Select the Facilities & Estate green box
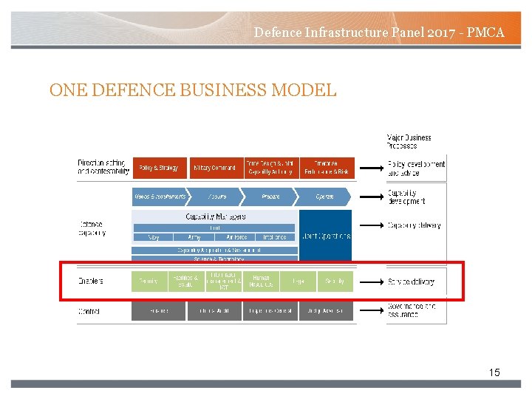This screenshot has height=399, width=532. pos(187,282)
